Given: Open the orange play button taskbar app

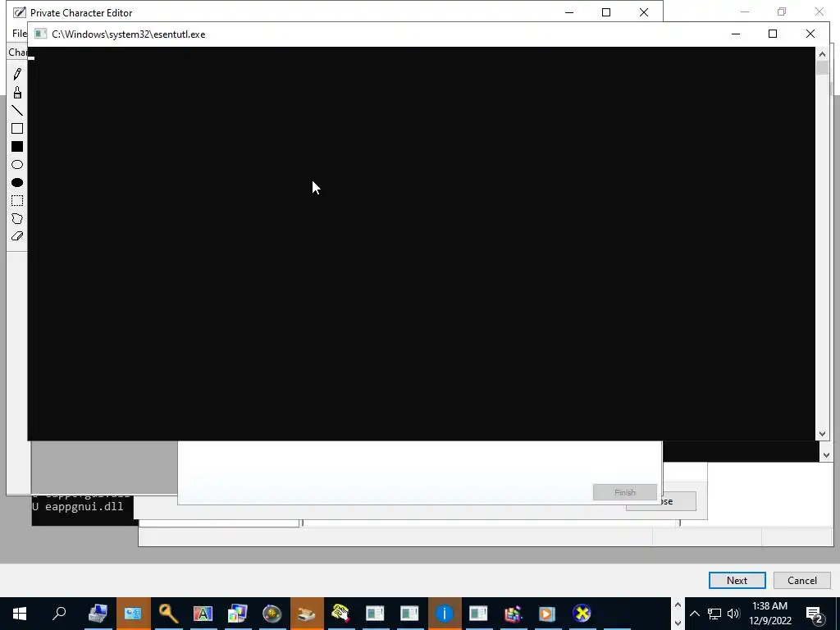Looking at the screenshot, I should (547, 614).
